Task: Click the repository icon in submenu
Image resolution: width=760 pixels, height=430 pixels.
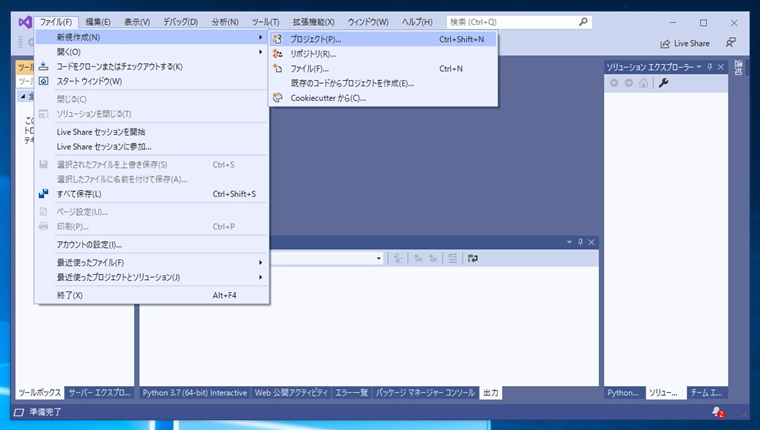Action: 277,53
